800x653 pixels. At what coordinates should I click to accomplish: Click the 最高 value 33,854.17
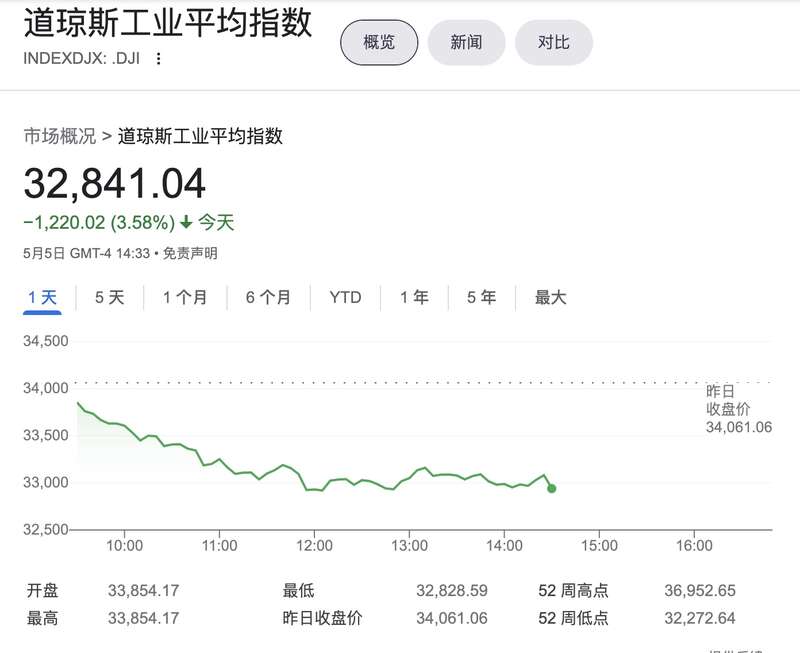click(143, 618)
